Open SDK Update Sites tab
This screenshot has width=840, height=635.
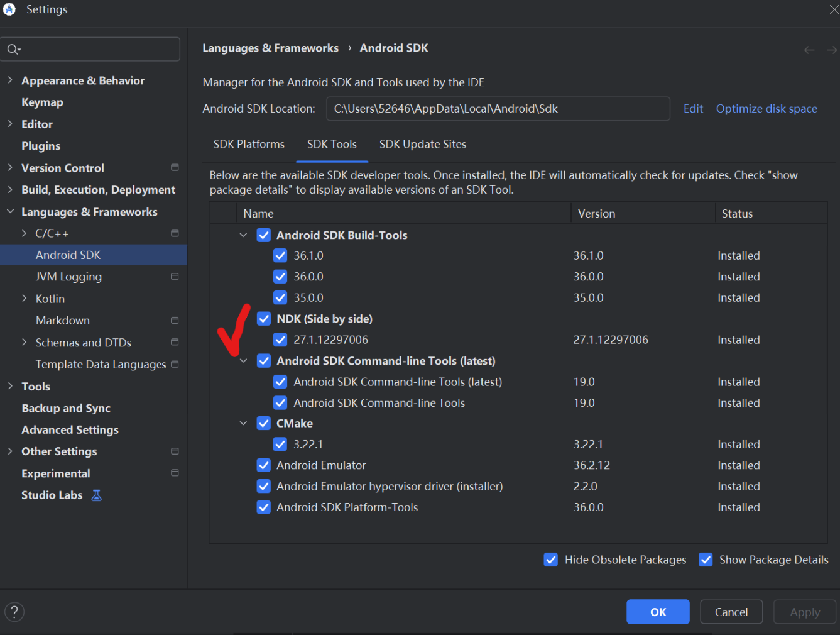(x=423, y=144)
